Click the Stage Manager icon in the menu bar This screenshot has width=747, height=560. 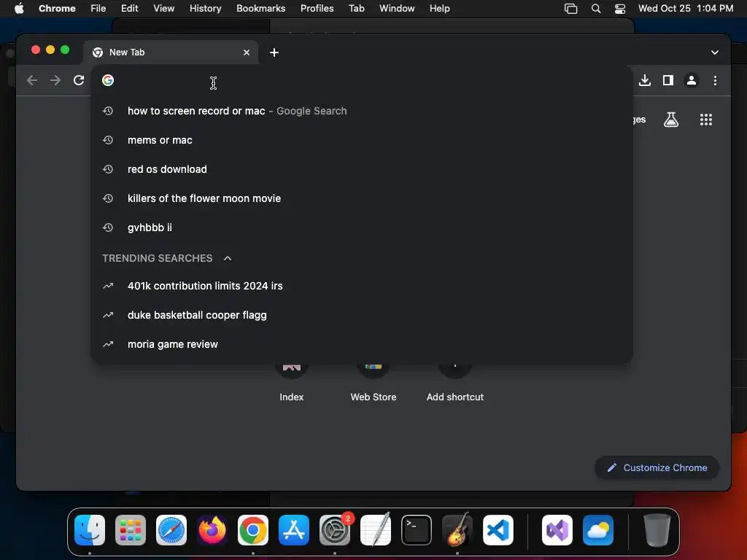tap(570, 9)
